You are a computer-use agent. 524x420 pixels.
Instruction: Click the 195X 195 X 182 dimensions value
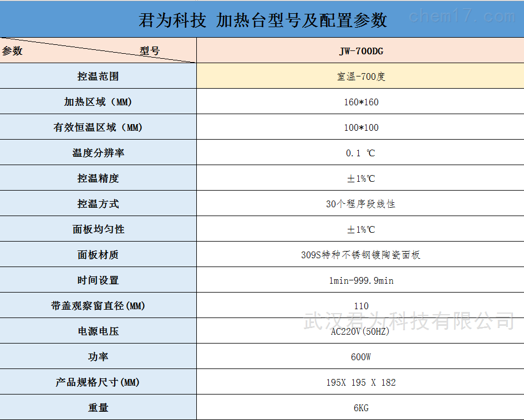click(x=361, y=382)
